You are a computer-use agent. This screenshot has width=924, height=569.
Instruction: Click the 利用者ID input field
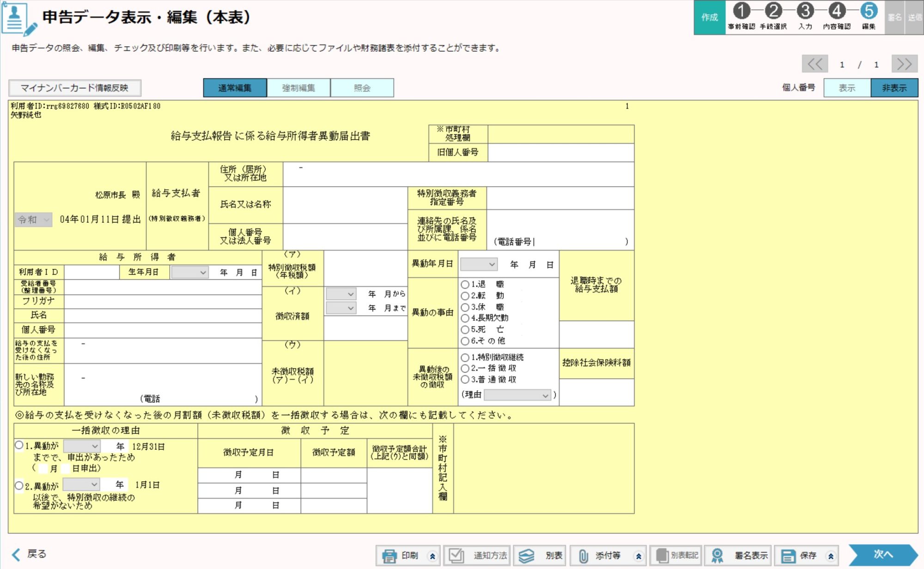[x=92, y=272]
